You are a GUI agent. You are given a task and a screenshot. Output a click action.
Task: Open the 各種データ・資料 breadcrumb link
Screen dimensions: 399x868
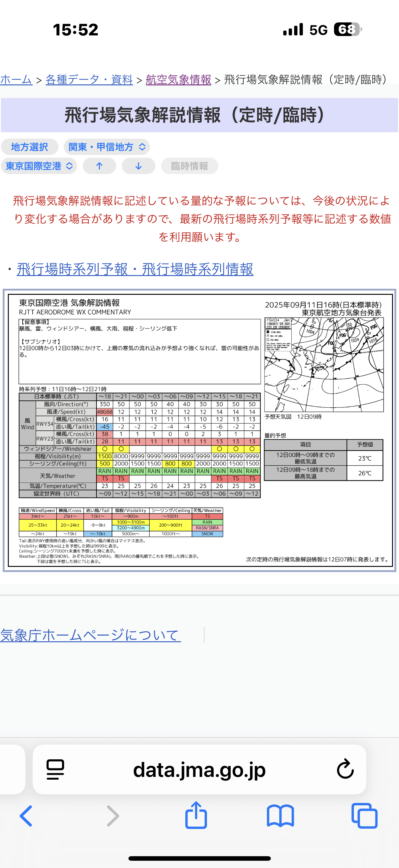tap(89, 80)
